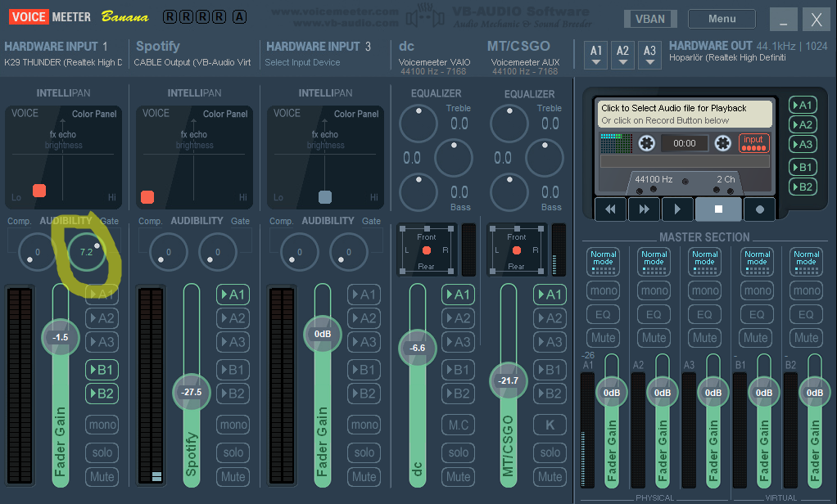The height and width of the screenshot is (504, 837).
Task: Open the A2 hardware out device dropdown
Action: (x=622, y=55)
